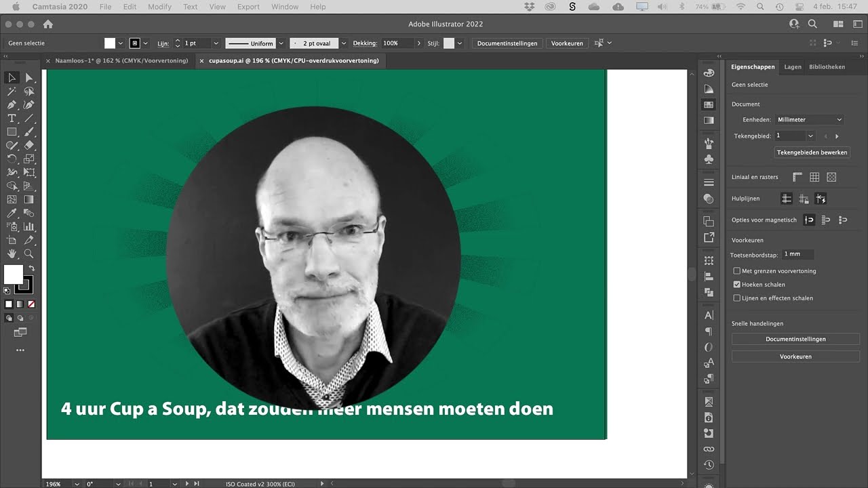The image size is (868, 488).
Task: Go to next artboard arrow in panel
Action: pos(837,136)
